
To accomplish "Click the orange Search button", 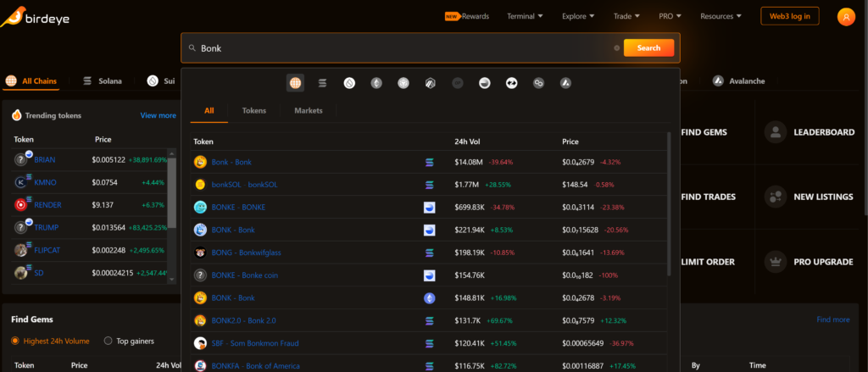I will (648, 48).
